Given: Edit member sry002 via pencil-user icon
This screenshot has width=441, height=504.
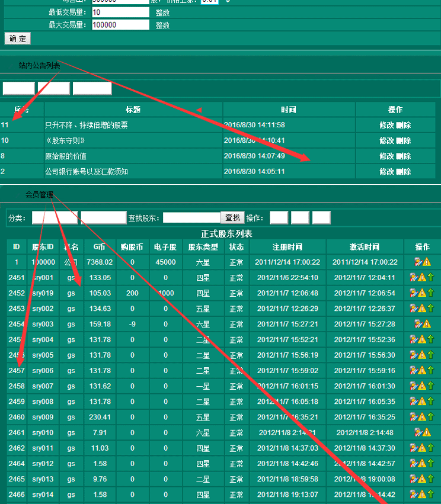Looking at the screenshot, I should click(414, 308).
